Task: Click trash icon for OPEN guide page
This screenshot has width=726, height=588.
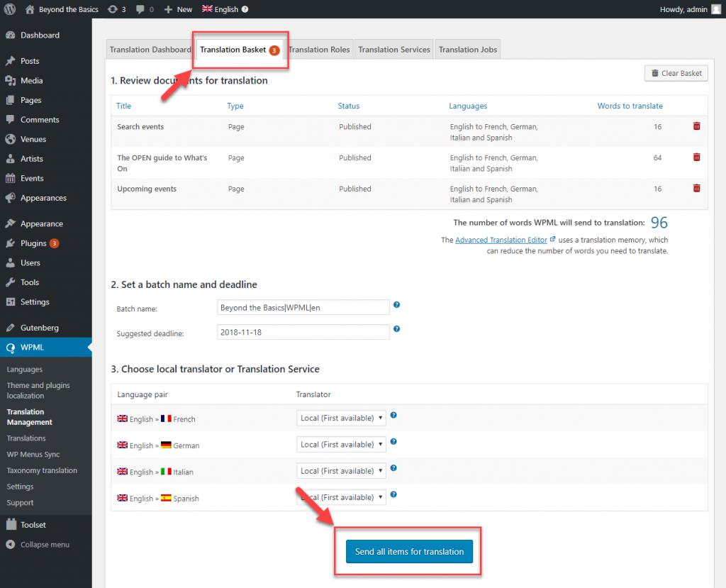Action: click(x=696, y=157)
